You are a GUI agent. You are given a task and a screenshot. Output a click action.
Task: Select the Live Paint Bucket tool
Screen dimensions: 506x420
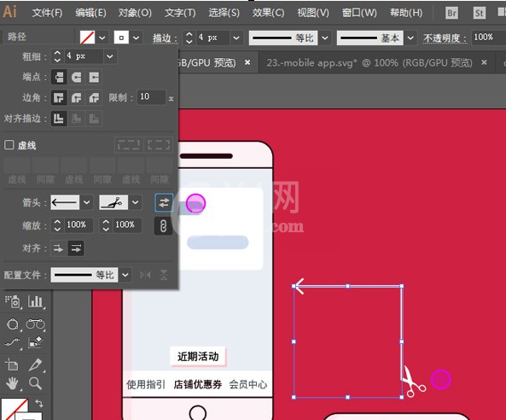pyautogui.click(x=35, y=342)
